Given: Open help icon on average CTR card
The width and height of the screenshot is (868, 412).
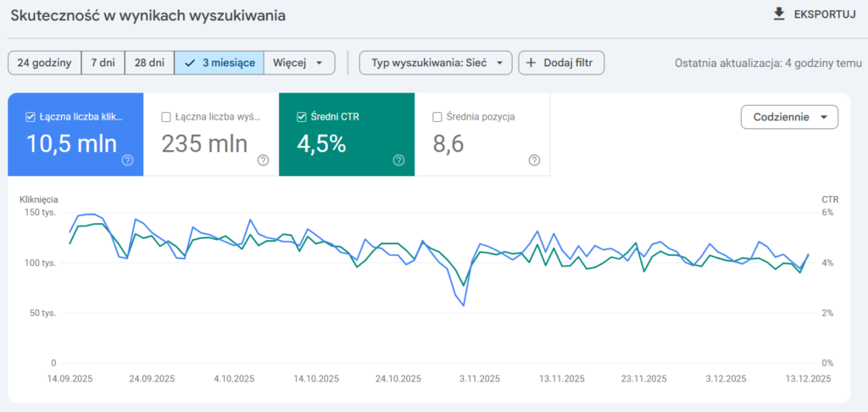Looking at the screenshot, I should [398, 159].
